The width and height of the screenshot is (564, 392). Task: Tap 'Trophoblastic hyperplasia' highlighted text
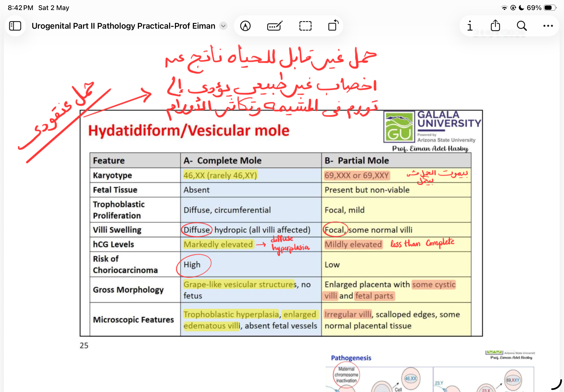231,314
